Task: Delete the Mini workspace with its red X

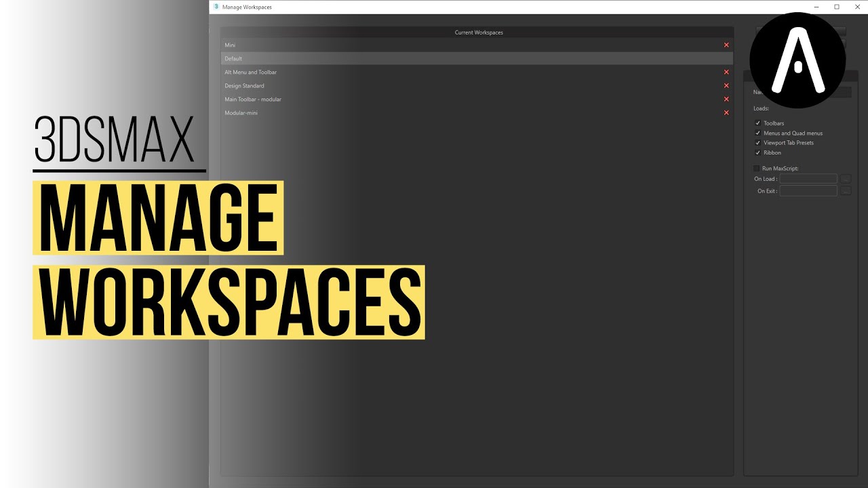Action: 726,45
